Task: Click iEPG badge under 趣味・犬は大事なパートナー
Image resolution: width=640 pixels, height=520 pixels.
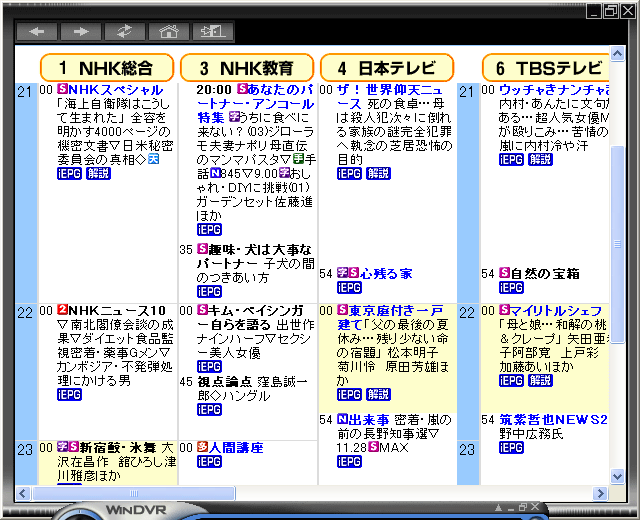Action: [x=209, y=291]
